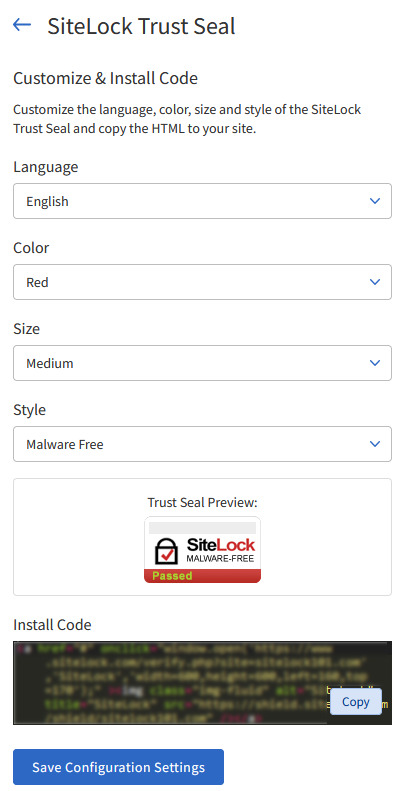Click the SiteLock logo text in the seal
Image resolution: width=409 pixels, height=791 pixels.
[221, 545]
